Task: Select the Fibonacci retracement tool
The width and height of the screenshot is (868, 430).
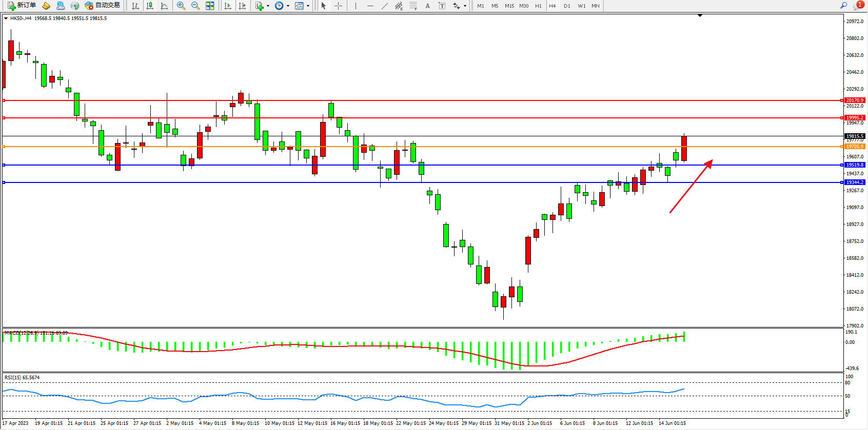Action: click(413, 6)
